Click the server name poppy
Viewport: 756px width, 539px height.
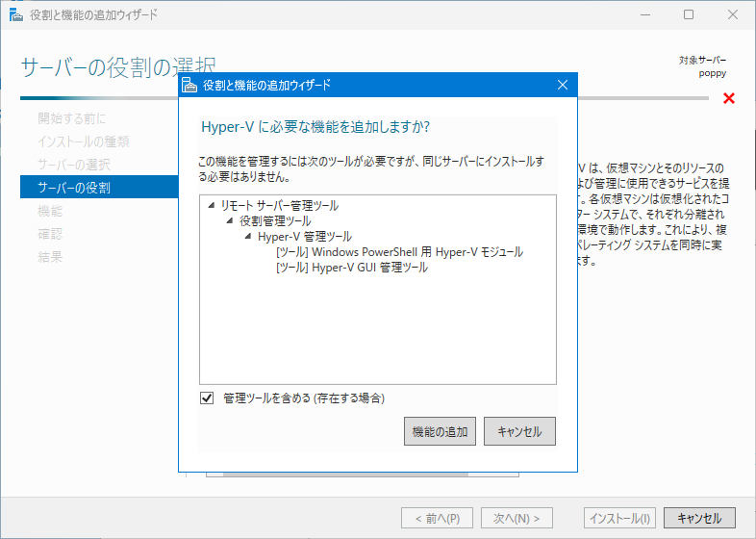point(713,73)
